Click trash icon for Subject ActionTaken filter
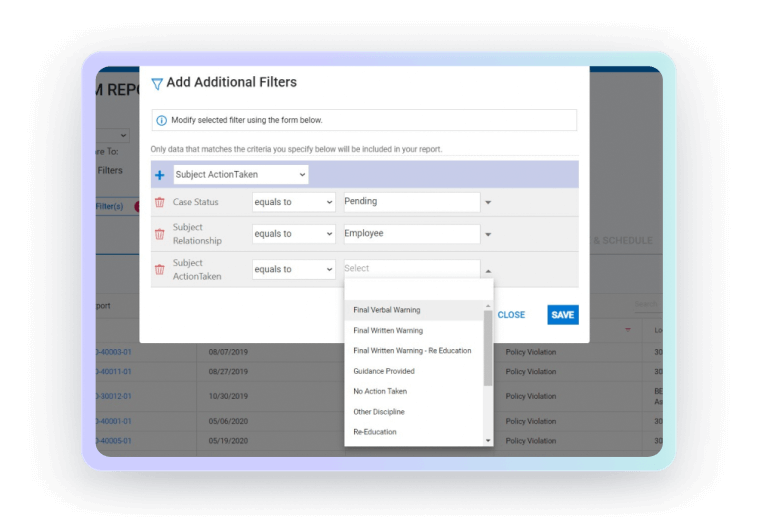 (x=160, y=270)
